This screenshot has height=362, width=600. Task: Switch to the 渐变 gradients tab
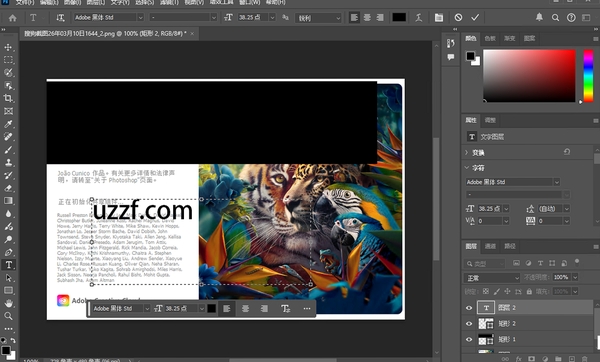[x=510, y=38]
